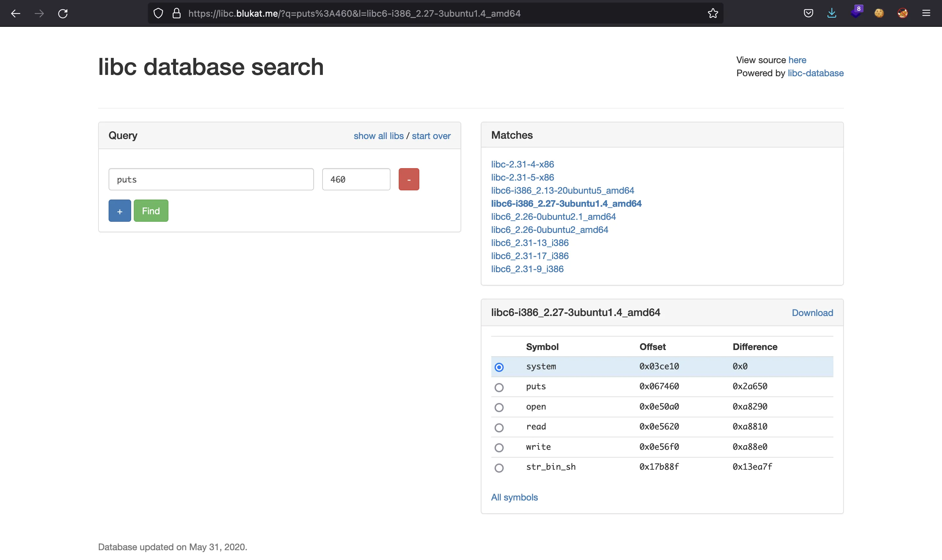Click system offset 0x03ce10
The width and height of the screenshot is (942, 560).
[659, 366]
